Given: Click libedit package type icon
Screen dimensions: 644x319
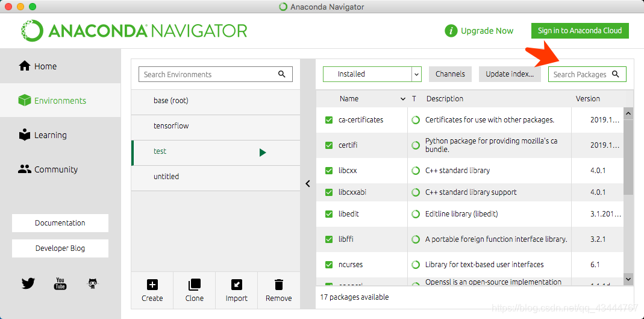Looking at the screenshot, I should tap(416, 214).
